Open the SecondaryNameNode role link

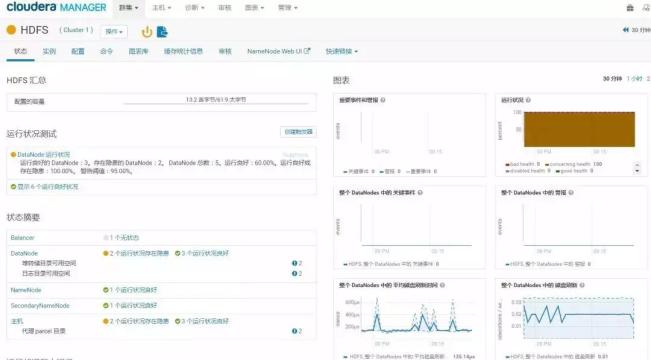pos(40,306)
